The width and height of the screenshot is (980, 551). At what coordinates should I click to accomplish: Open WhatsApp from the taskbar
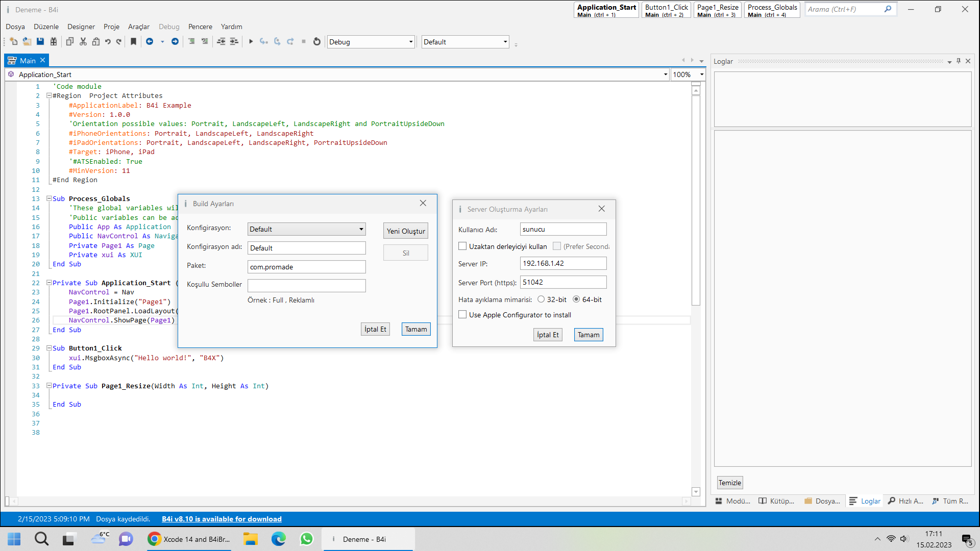pos(306,539)
